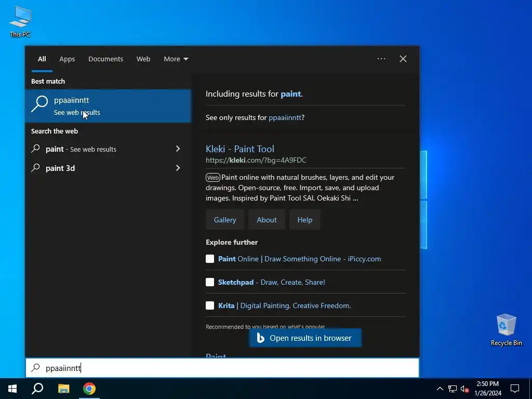Open Sketchpad - Draw, Create, Share link
The image size is (532, 399).
pyautogui.click(x=271, y=282)
